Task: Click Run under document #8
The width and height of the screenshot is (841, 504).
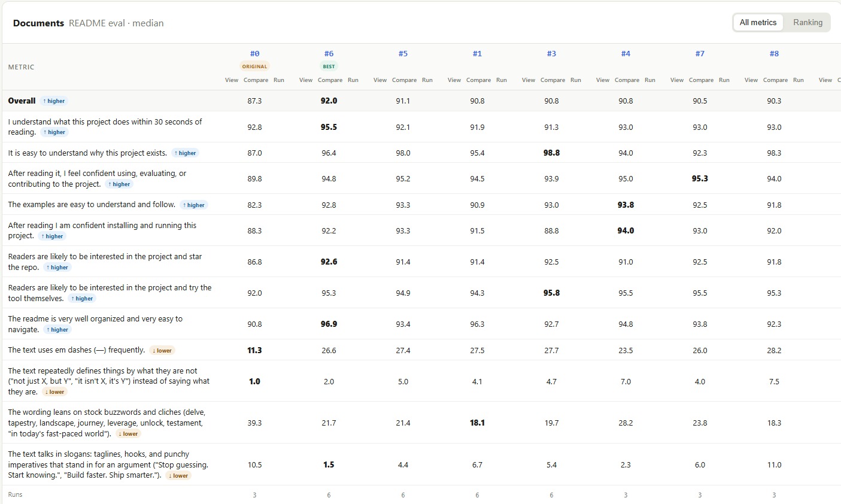Action: 799,80
